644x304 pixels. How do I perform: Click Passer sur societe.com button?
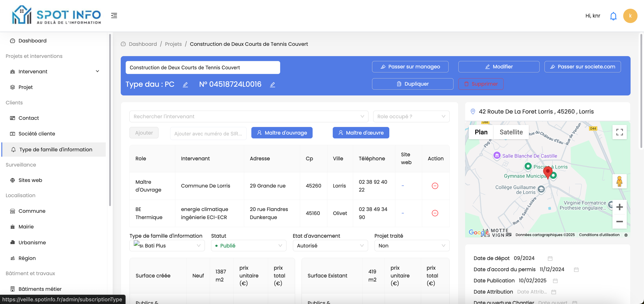coord(583,67)
